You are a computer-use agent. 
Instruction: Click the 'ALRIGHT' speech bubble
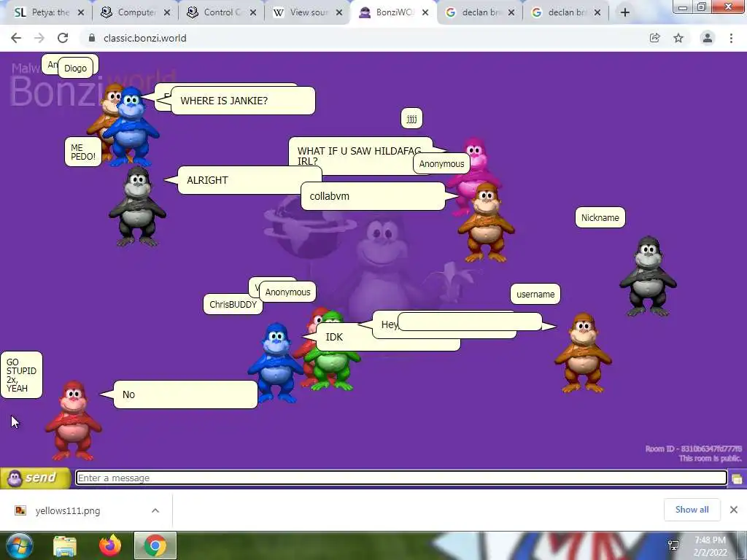[x=249, y=180]
